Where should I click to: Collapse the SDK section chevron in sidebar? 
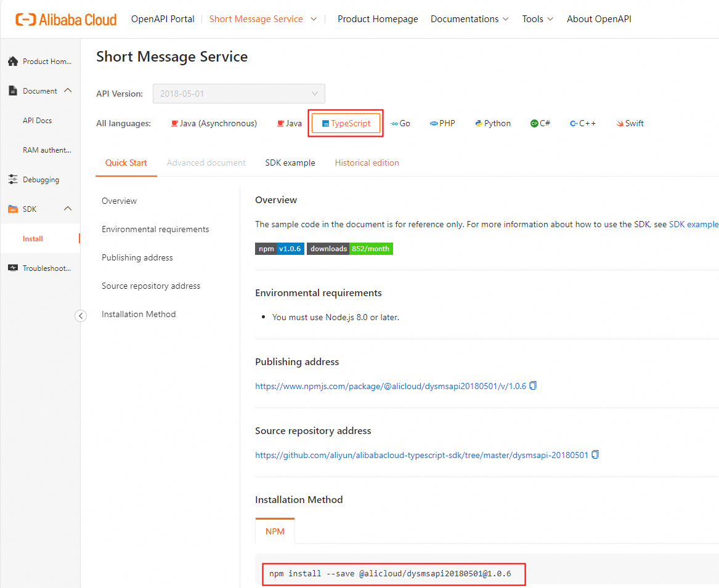pyautogui.click(x=68, y=209)
